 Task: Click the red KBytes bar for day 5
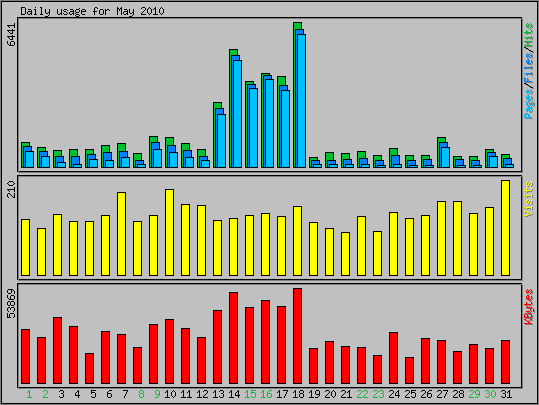coord(89,369)
